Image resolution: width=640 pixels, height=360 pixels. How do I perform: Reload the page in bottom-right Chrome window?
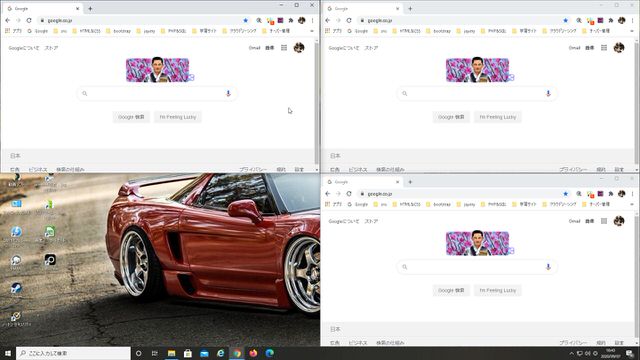349,194
